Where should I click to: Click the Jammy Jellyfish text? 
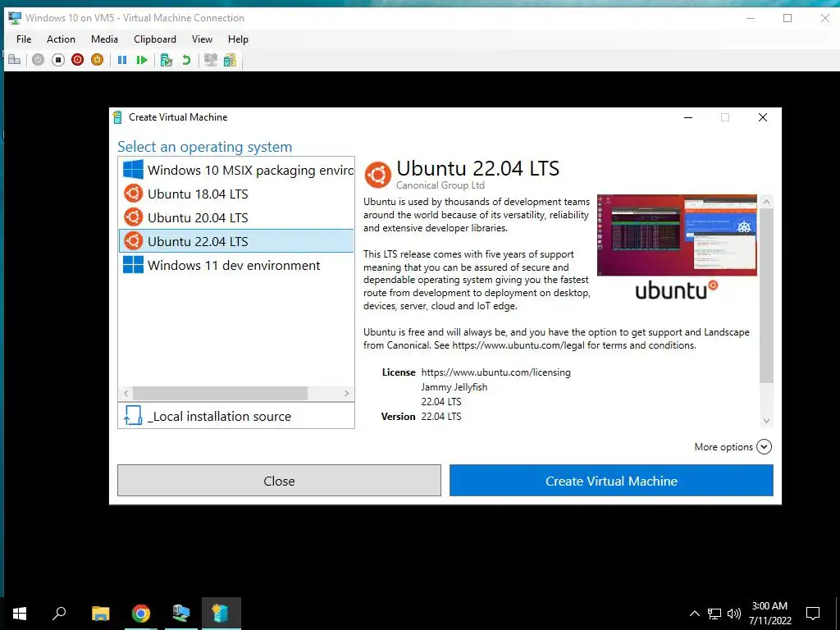454,387
